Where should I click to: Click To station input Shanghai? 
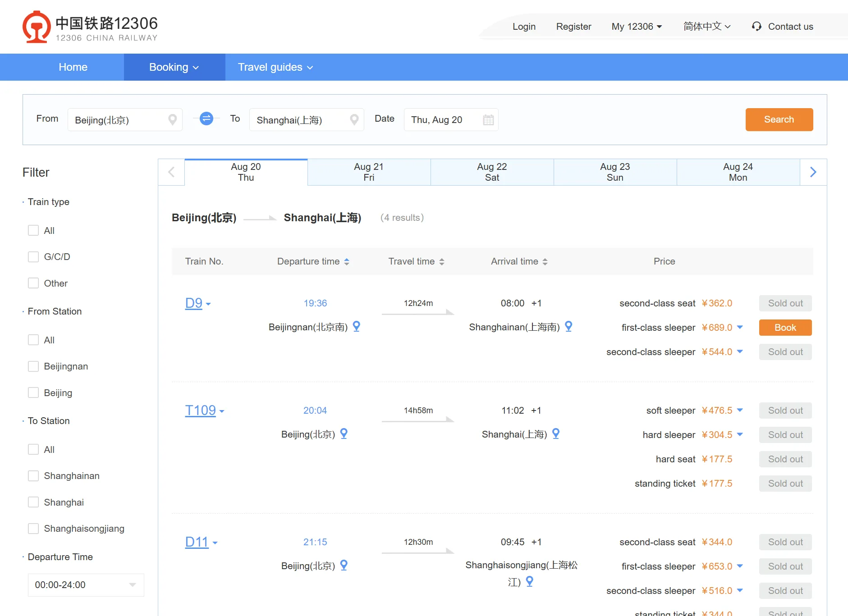[307, 120]
